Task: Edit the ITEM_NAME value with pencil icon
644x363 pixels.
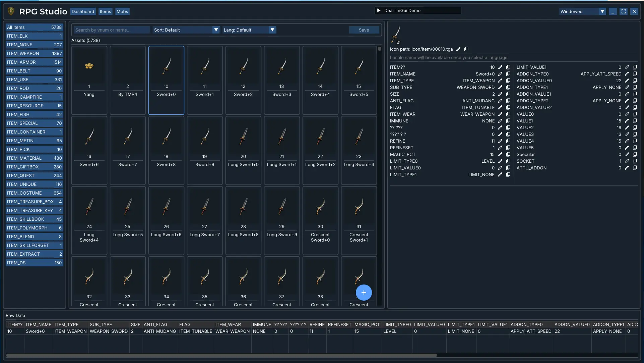Action: click(x=500, y=74)
